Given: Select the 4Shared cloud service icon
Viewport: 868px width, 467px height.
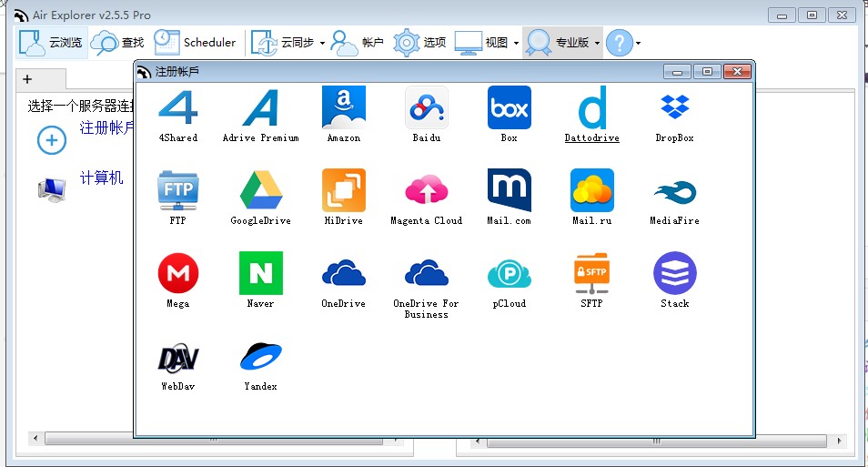Looking at the screenshot, I should 177,108.
